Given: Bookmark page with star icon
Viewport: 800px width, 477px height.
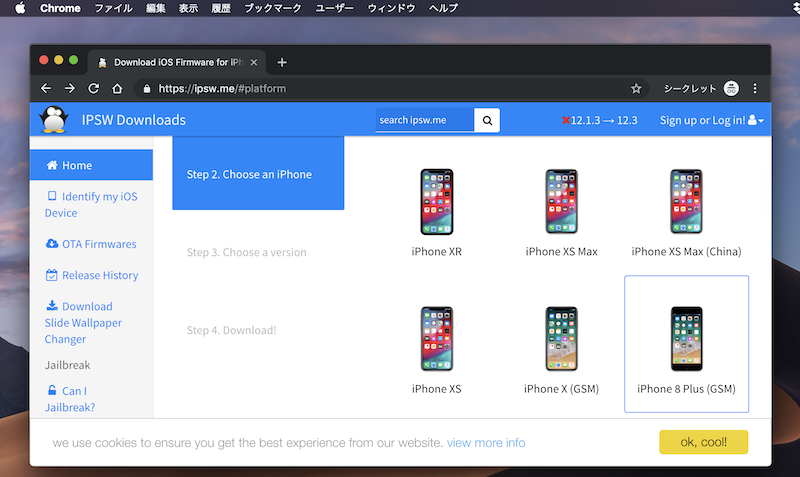Looking at the screenshot, I should 636,88.
